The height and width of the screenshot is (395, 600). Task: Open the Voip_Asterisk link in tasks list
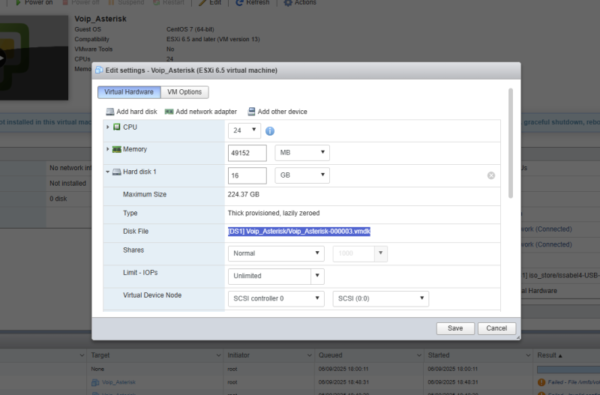[119, 382]
